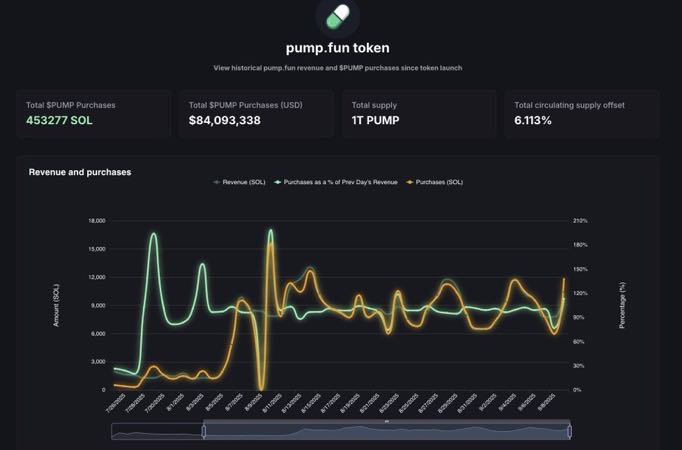Click the pump.fun token heading
This screenshot has width=682, height=450.
click(x=337, y=47)
